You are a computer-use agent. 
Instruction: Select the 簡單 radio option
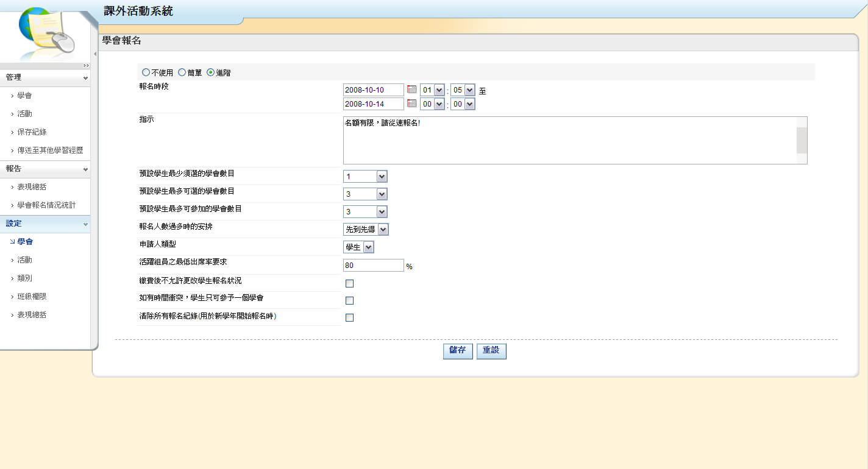182,72
